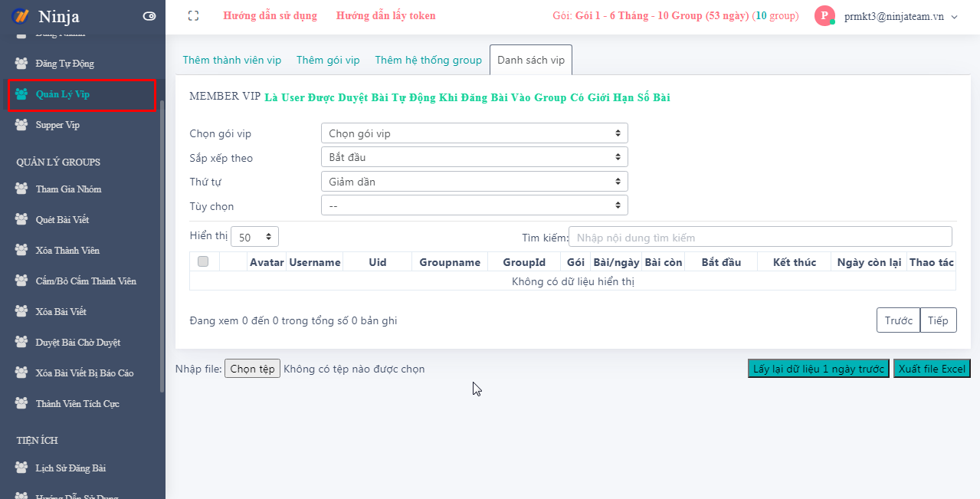Click the Duyệt Bài Chờ Duyệt icon
980x499 pixels.
click(21, 343)
